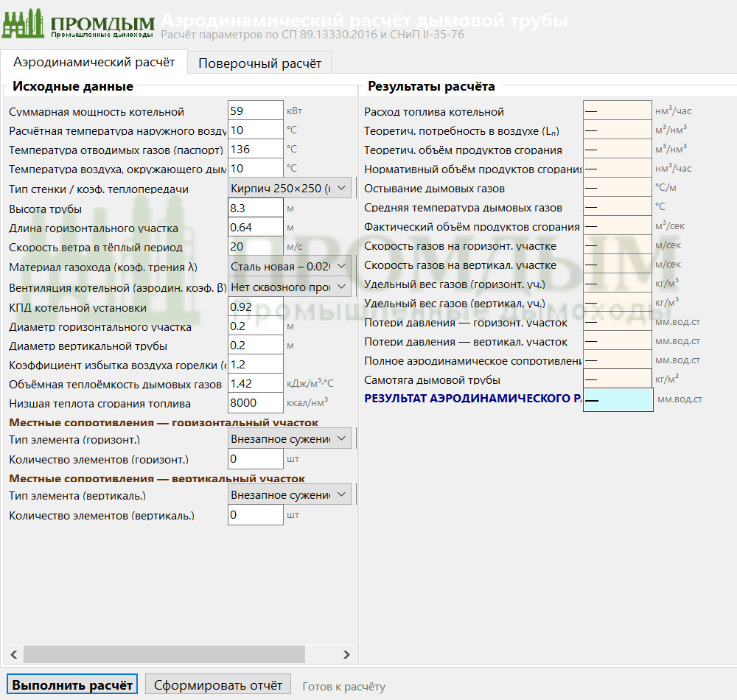Image resolution: width=737 pixels, height=700 pixels.
Task: Select the Аэродинамический расчёт tab
Action: click(x=94, y=62)
